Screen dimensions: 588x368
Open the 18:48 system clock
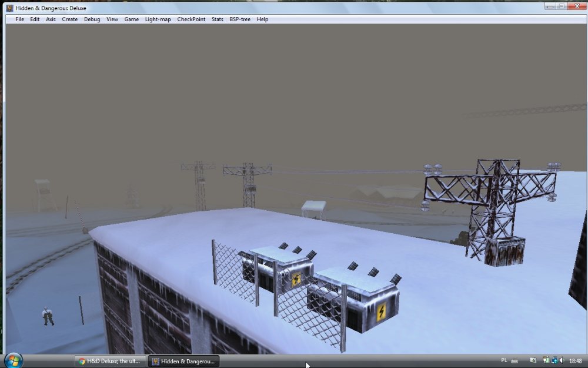coord(576,361)
